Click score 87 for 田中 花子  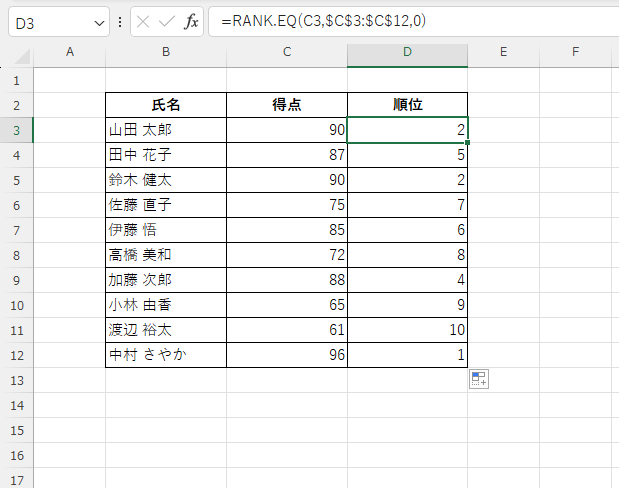click(x=287, y=155)
